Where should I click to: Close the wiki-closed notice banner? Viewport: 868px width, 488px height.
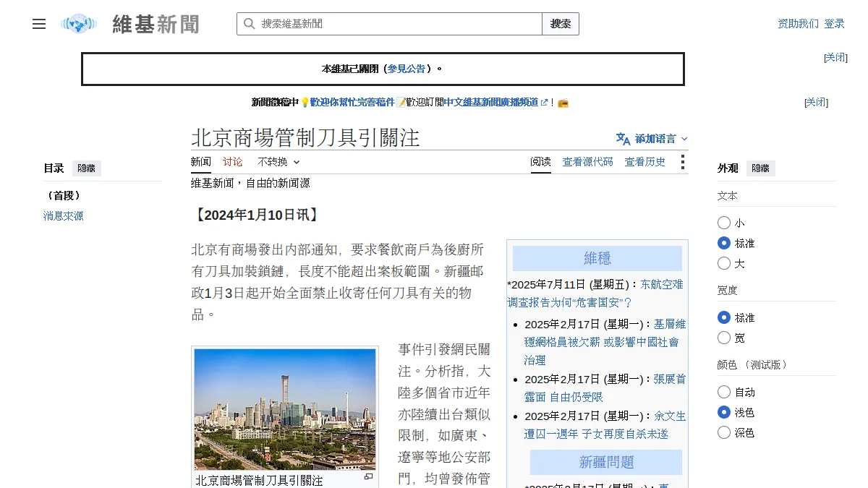835,58
